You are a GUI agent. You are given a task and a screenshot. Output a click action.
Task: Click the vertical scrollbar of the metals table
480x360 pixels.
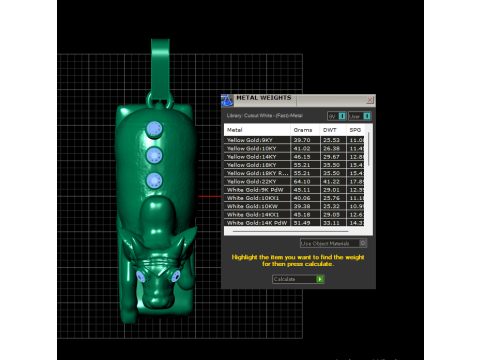click(x=368, y=149)
